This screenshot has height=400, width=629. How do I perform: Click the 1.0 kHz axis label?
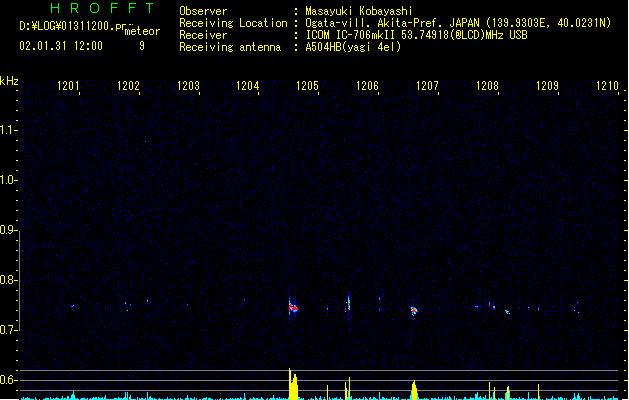pyautogui.click(x=8, y=180)
